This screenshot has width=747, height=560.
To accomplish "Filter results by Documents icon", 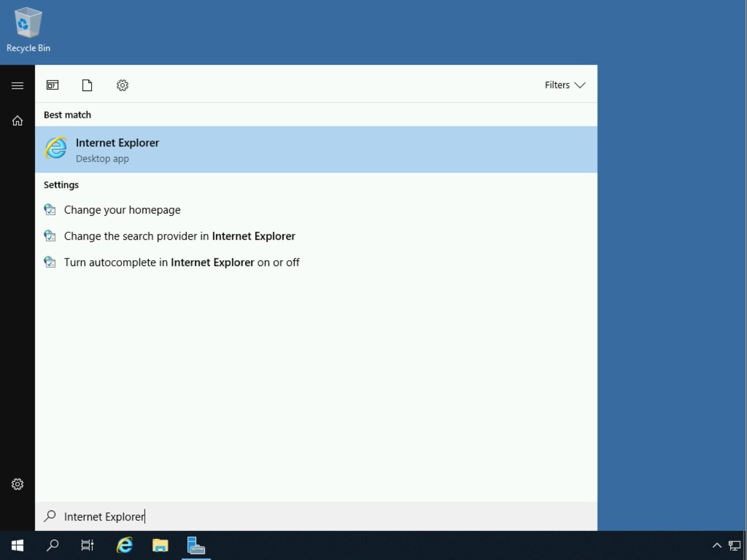I will [87, 86].
